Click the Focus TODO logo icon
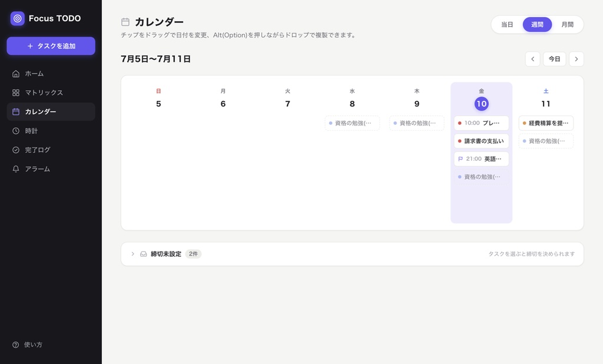Viewport: 603px width, 364px height. [17, 18]
